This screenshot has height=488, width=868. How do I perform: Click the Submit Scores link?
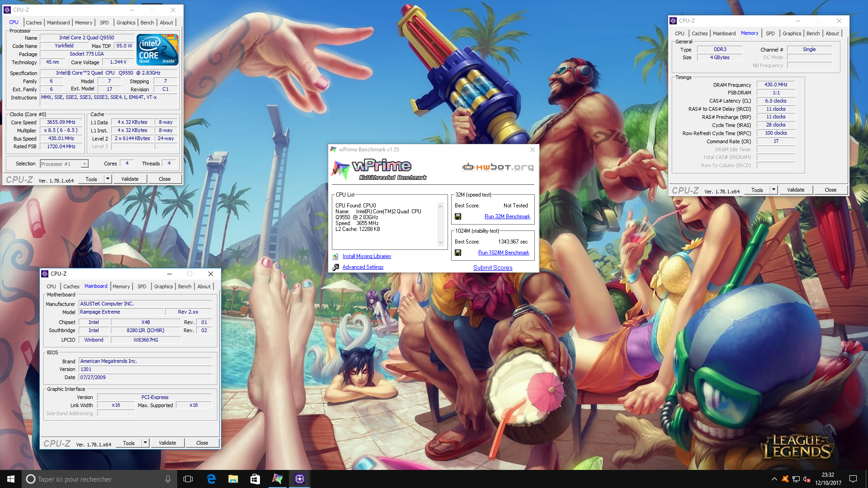[x=493, y=267]
